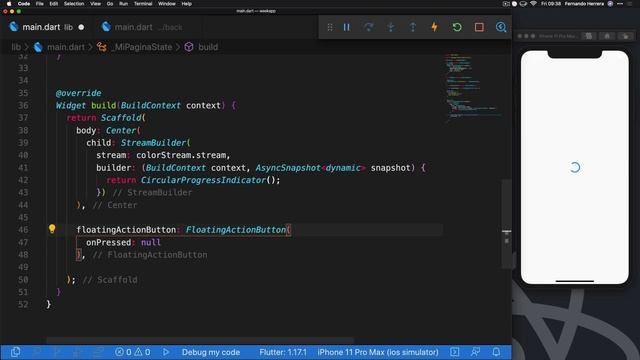Click line number 42 in the gutter
This screenshot has width=640, height=360.
click(x=23, y=180)
